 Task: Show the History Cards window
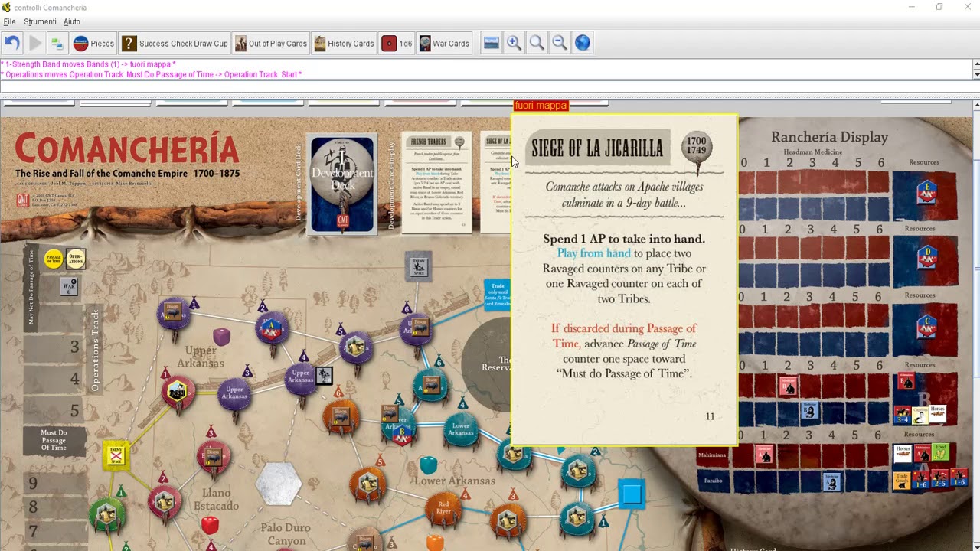344,44
